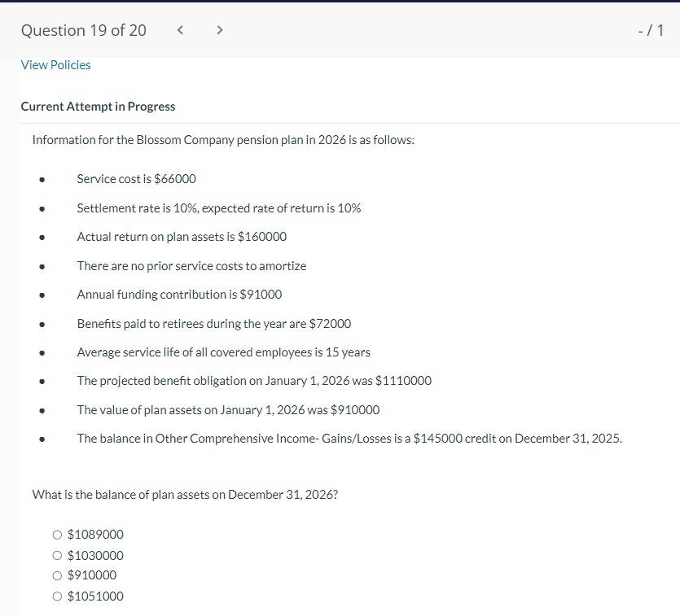Choose answer option $1030000

(57, 555)
